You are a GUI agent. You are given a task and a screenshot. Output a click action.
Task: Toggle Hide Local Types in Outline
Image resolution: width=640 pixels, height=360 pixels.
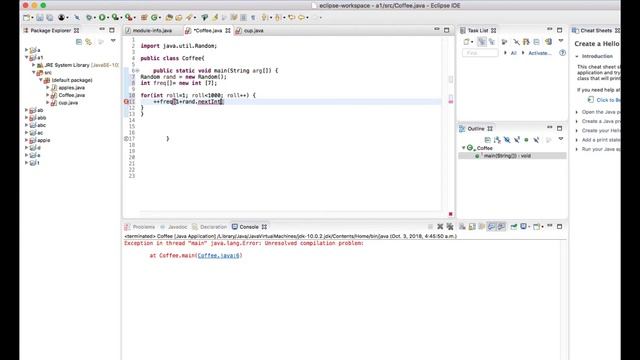(536, 140)
